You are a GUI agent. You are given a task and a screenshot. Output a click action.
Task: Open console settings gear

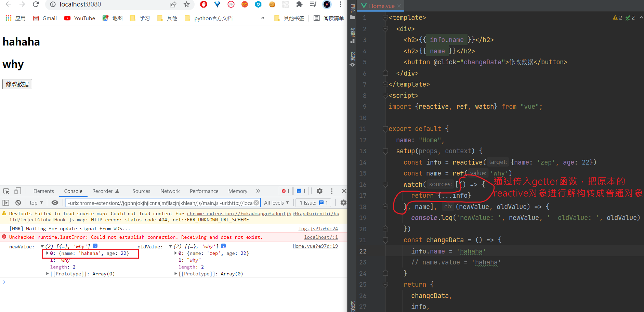[x=343, y=203]
